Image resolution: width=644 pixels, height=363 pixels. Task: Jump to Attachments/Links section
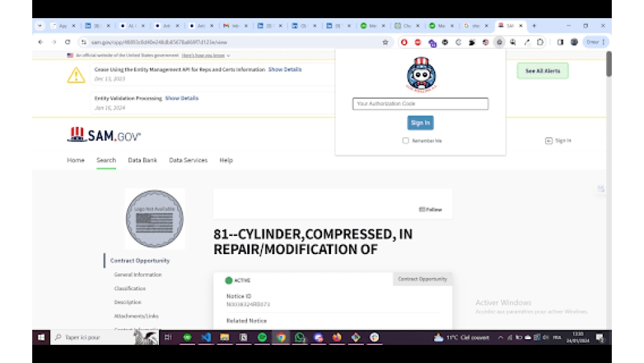pyautogui.click(x=137, y=316)
